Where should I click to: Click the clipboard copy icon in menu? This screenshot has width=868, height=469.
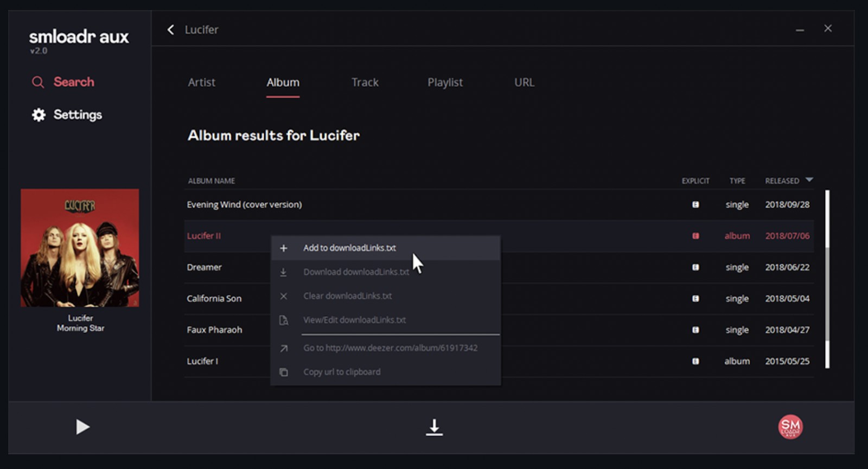(283, 372)
